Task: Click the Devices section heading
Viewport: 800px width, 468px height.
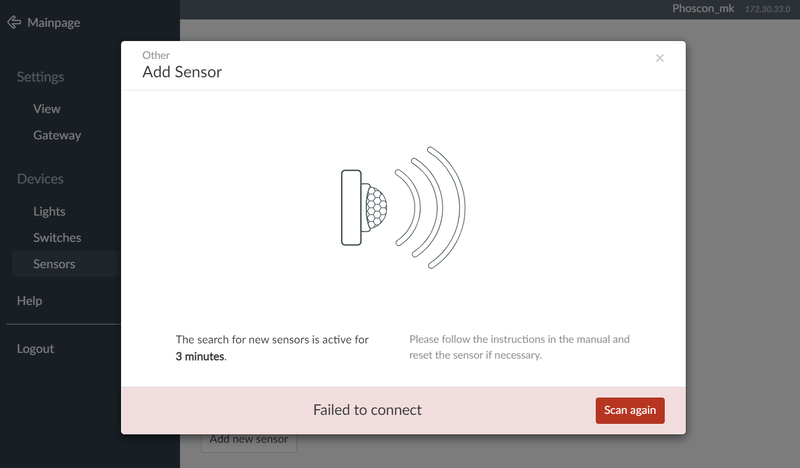Action: (x=40, y=179)
